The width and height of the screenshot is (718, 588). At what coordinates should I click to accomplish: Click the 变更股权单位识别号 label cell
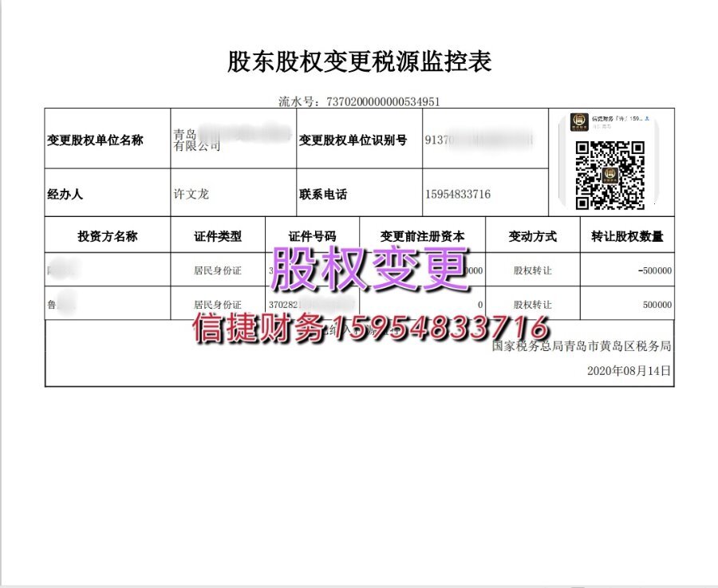(x=353, y=140)
